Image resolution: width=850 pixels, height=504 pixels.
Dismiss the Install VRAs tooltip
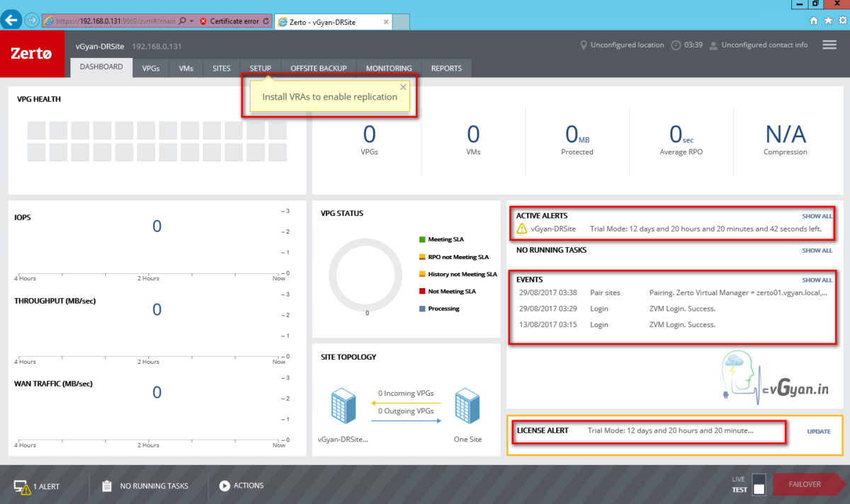(403, 86)
